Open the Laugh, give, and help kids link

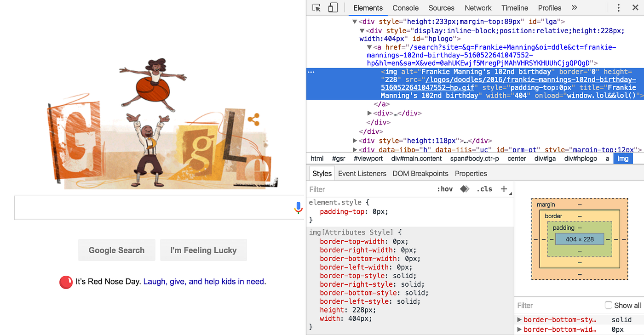(205, 282)
